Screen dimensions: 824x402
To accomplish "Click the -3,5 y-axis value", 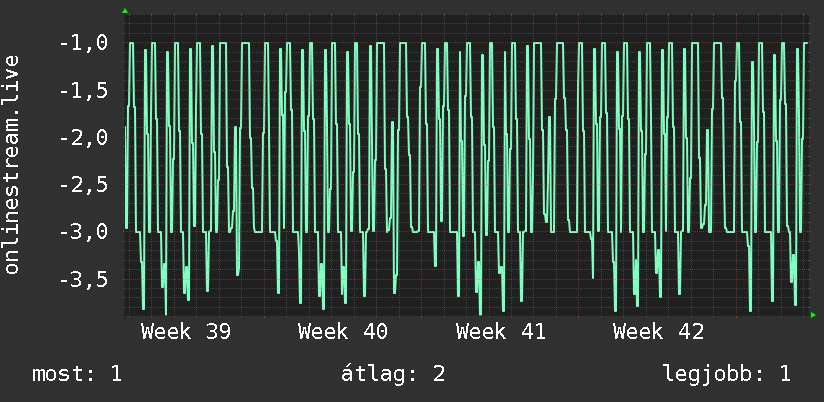I will [85, 279].
